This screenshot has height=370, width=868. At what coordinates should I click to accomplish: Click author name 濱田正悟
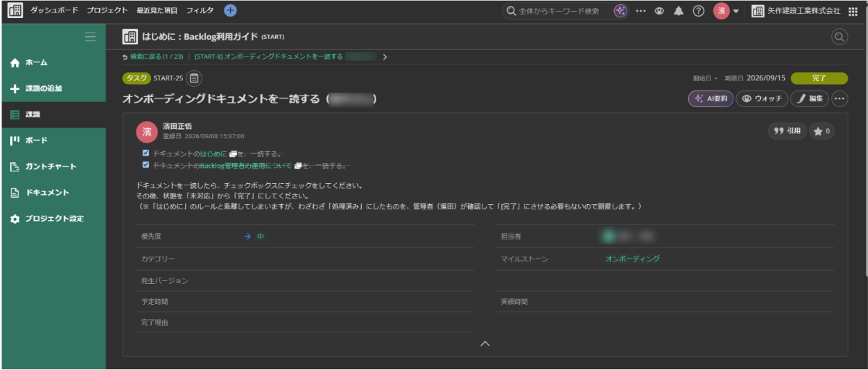pyautogui.click(x=177, y=126)
